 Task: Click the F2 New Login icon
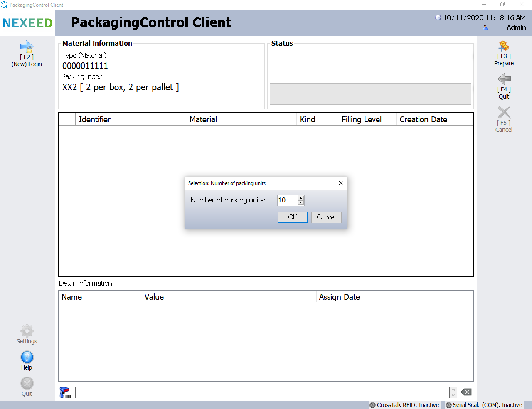[x=27, y=47]
